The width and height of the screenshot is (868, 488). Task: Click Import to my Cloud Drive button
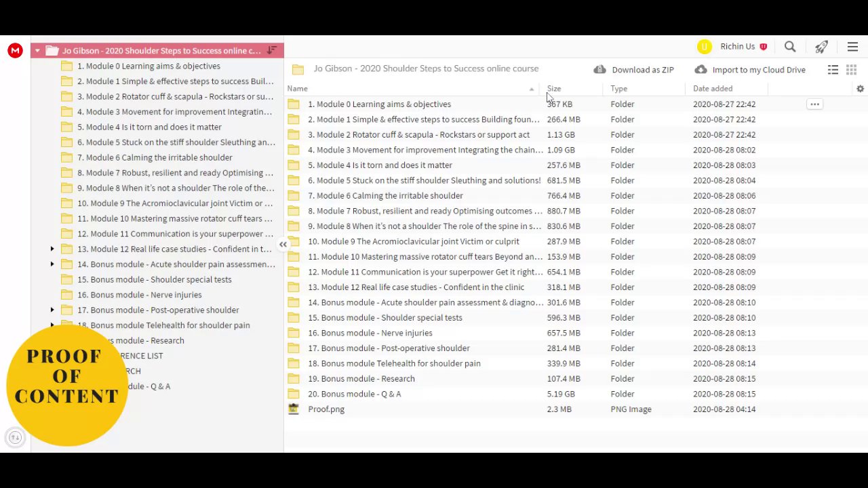point(750,70)
